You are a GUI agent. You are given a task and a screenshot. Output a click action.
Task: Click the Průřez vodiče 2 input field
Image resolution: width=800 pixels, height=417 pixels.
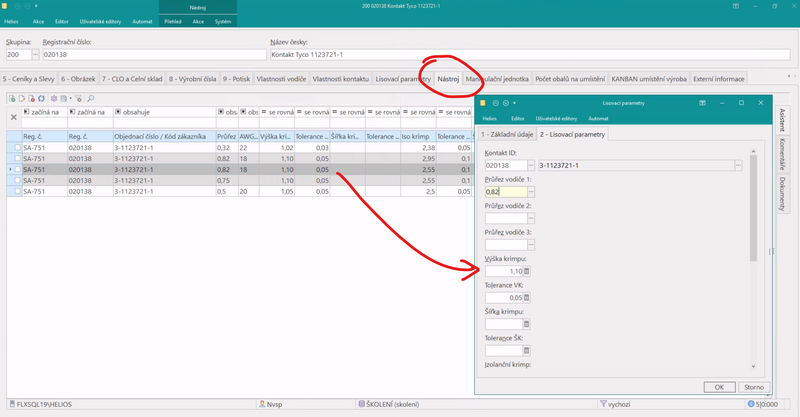(505, 218)
